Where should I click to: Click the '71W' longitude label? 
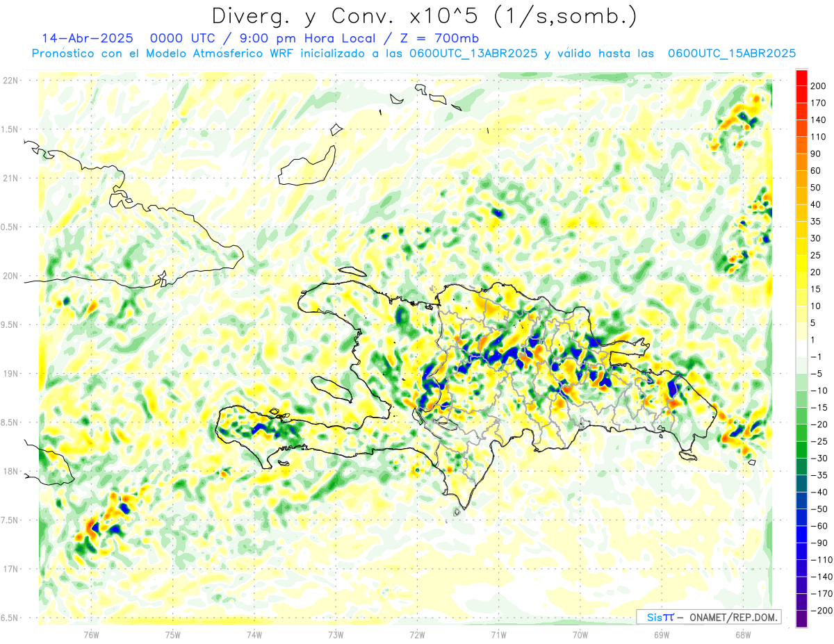498,634
